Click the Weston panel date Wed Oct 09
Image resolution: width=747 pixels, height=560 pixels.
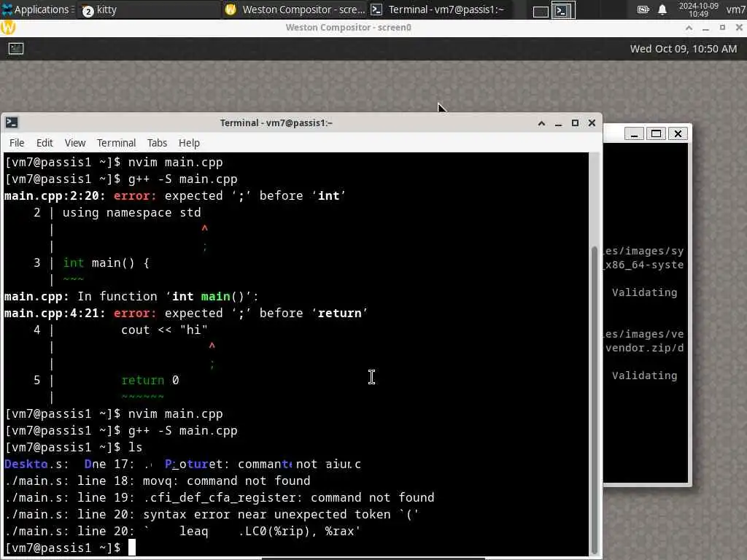click(x=683, y=49)
